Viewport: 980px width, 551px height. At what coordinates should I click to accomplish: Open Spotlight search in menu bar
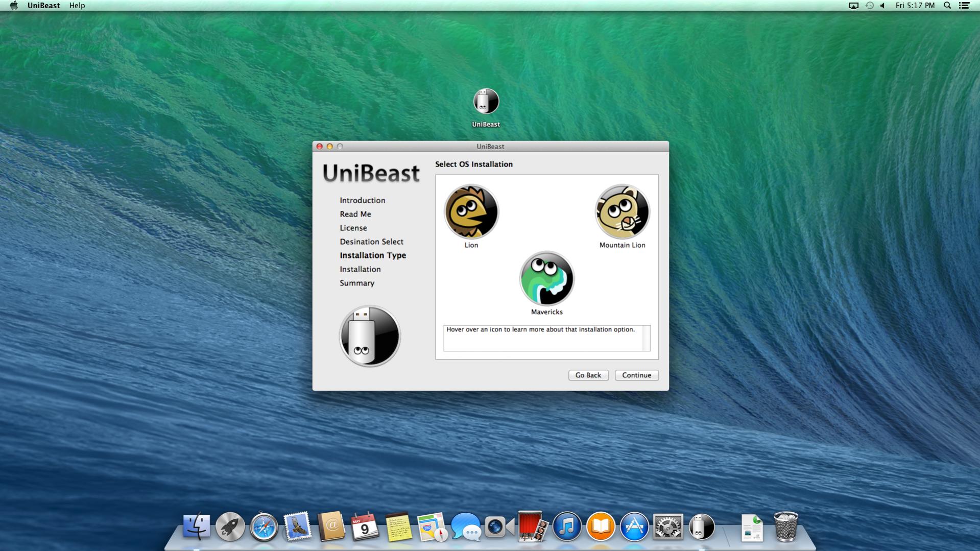[947, 6]
